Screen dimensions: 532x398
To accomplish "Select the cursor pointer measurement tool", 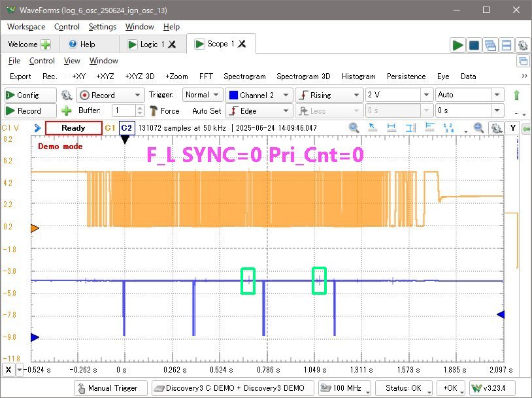I will (373, 128).
